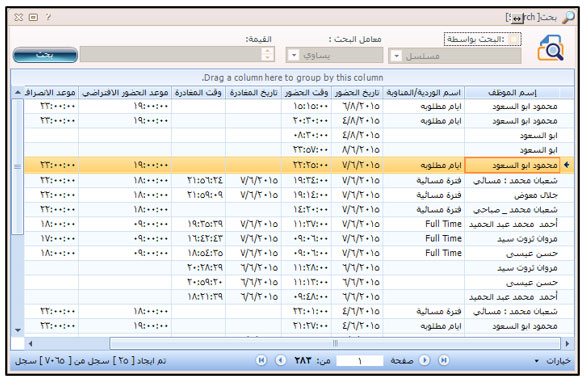
Task: Click the horizontal scrollbar thumb
Action: (335, 343)
